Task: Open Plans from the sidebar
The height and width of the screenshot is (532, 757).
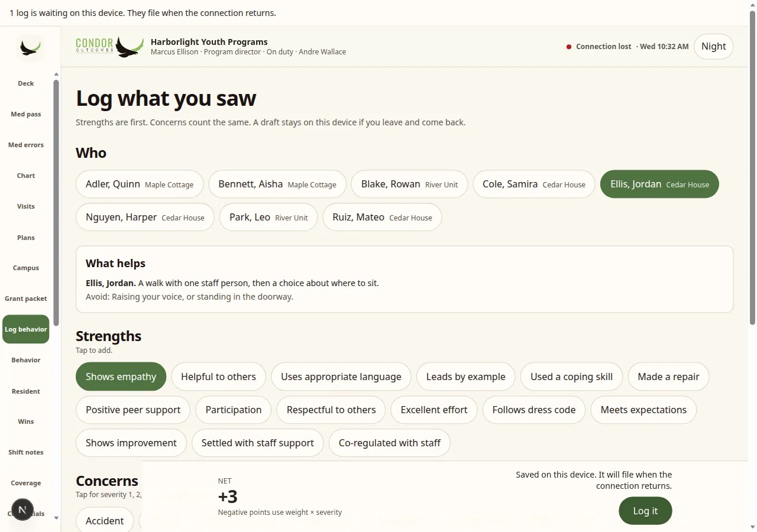Action: coord(26,238)
